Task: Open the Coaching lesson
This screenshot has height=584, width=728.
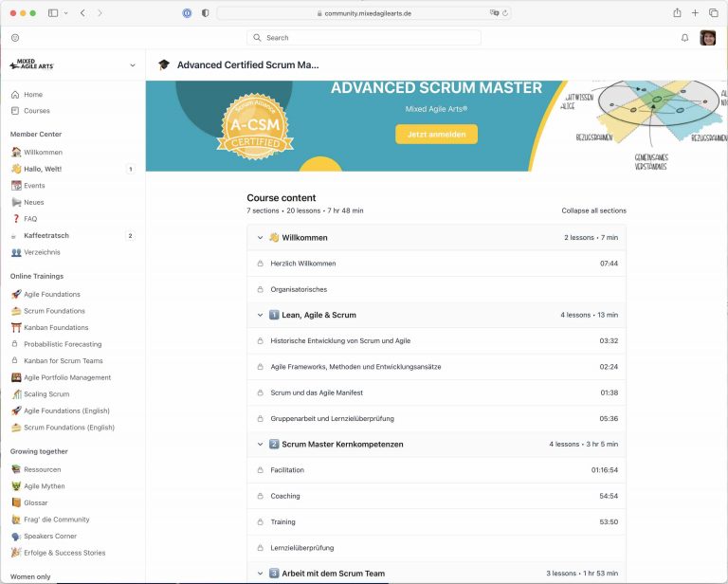Action: 436,496
